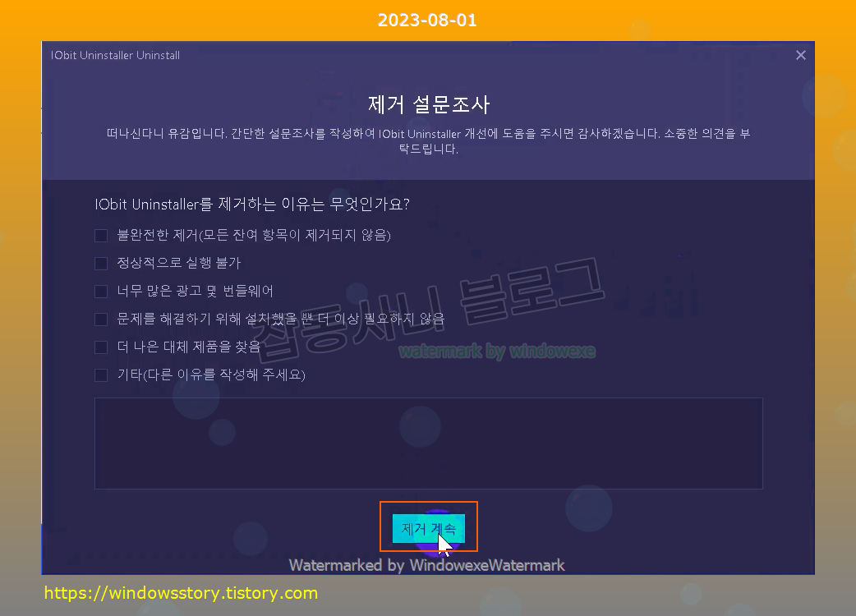Screen dimensions: 856x616
Task: Check "더 나은 대체 제품을 찾음" option
Action: coord(101,347)
